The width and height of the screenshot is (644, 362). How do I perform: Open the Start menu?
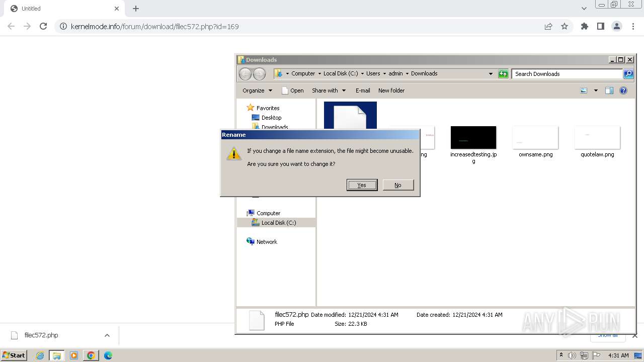point(14,355)
